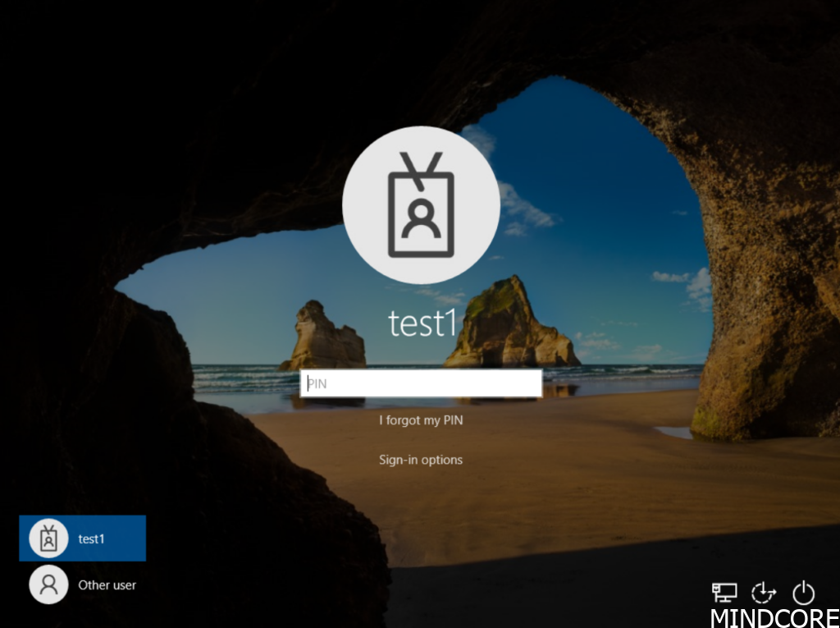Click the Other user silhouette avatar icon
Viewport: 840px width, 628px height.
point(48,584)
